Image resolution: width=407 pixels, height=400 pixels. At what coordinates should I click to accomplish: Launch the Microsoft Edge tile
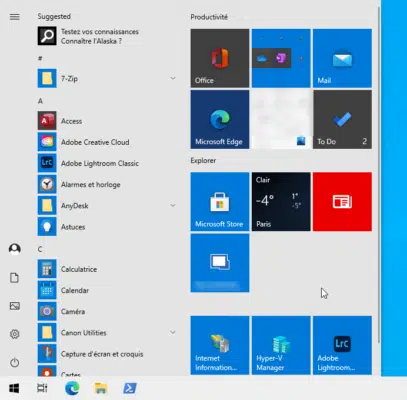[x=220, y=119]
